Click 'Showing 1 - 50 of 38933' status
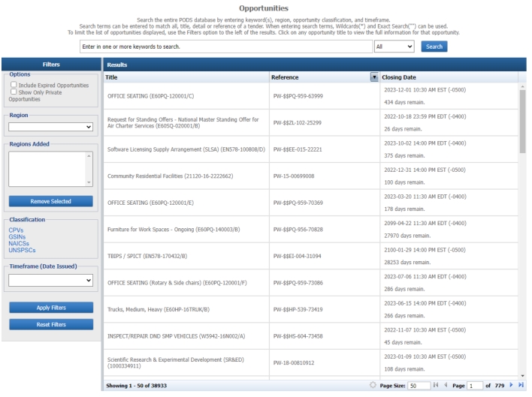This screenshot has width=532, height=397. click(137, 386)
